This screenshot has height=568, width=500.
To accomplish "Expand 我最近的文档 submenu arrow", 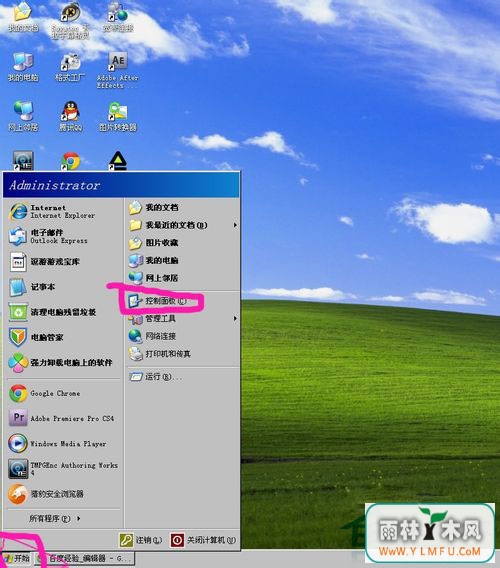I will (x=235, y=225).
